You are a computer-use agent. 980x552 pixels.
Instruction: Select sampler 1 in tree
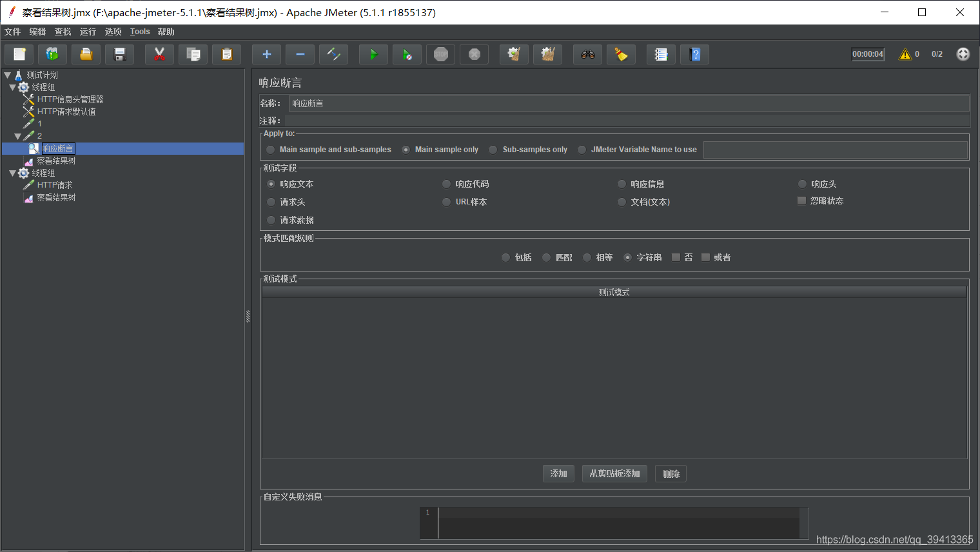(x=39, y=124)
